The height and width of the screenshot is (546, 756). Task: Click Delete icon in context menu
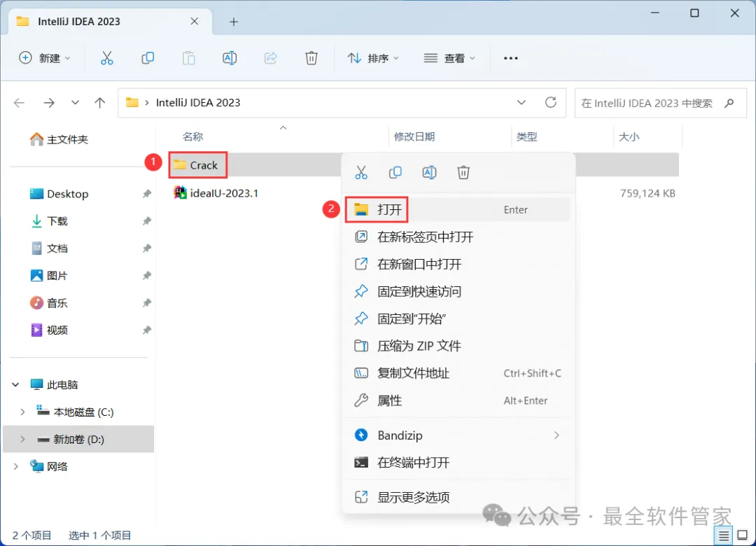(463, 172)
